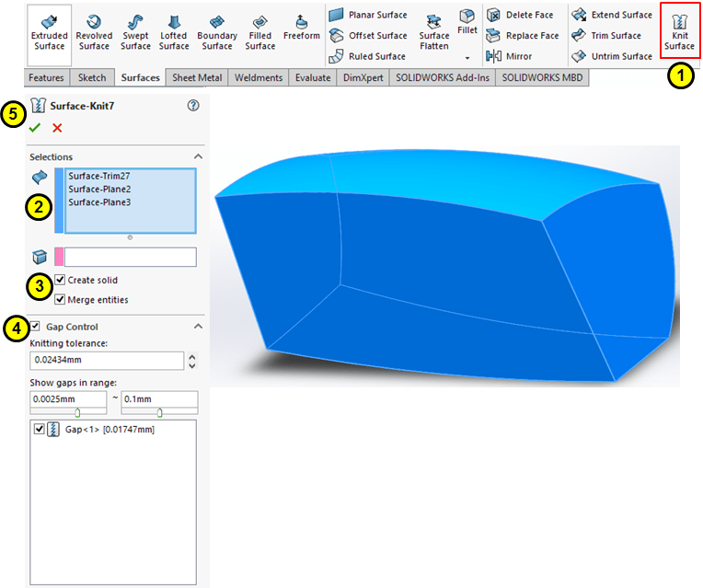Uncheck the Create solid checkbox
This screenshot has height=588, width=703.
coord(61,280)
